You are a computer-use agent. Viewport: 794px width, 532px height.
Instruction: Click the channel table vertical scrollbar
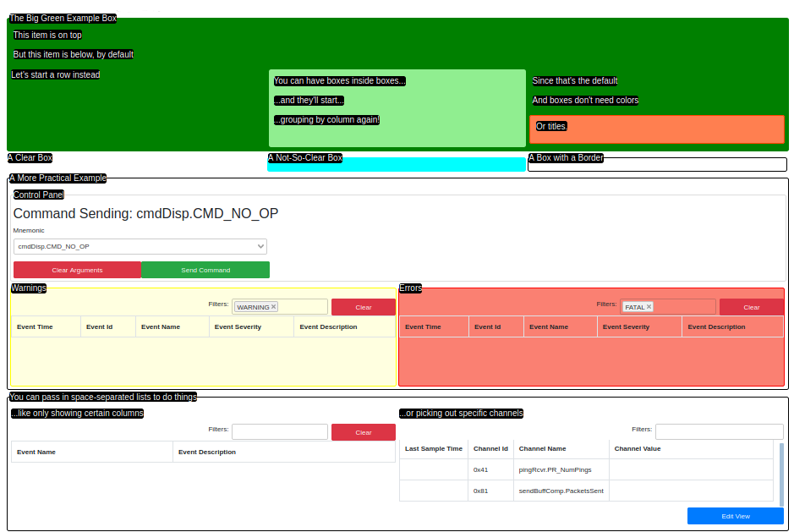tap(780, 474)
